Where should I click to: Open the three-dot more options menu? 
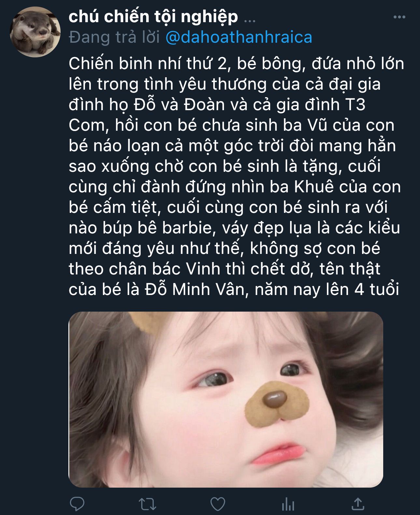click(399, 17)
